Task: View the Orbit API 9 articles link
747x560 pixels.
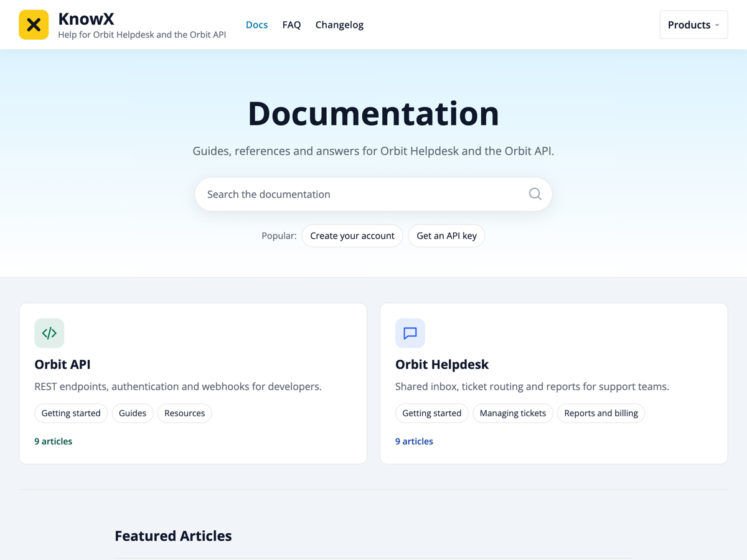Action: tap(53, 441)
